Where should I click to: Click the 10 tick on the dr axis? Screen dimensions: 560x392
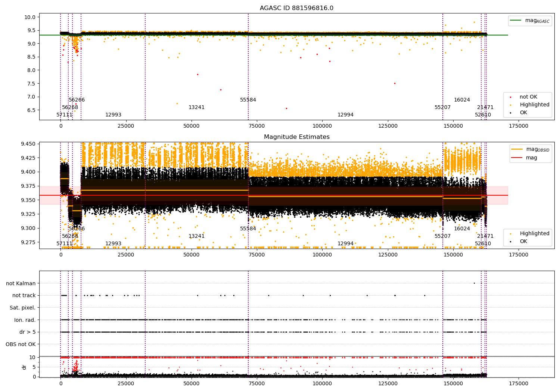point(32,357)
